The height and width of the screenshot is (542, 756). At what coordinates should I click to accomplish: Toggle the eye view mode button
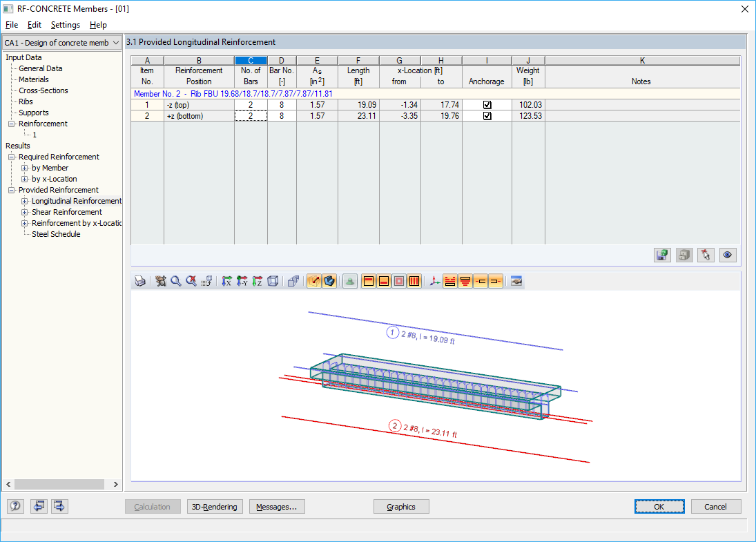click(728, 255)
